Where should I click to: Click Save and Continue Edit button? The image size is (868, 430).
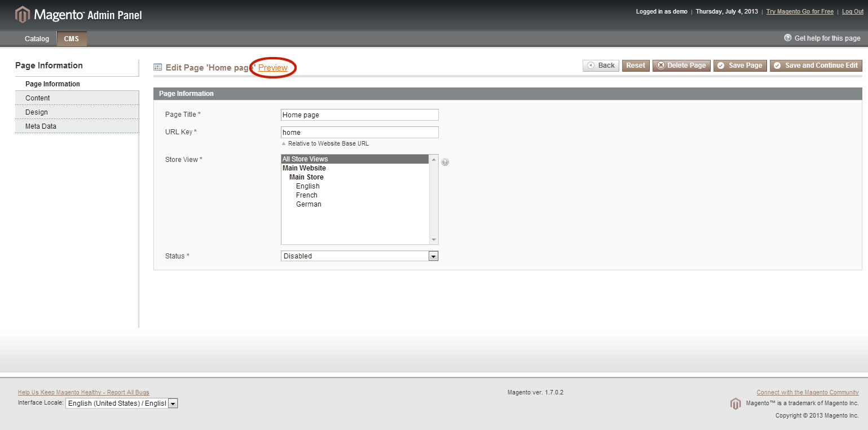pyautogui.click(x=816, y=65)
